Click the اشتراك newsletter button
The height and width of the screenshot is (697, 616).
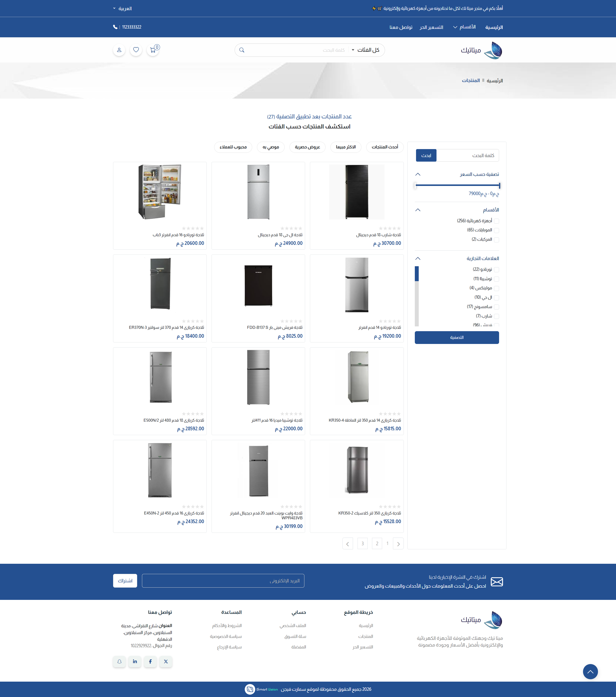pos(125,580)
